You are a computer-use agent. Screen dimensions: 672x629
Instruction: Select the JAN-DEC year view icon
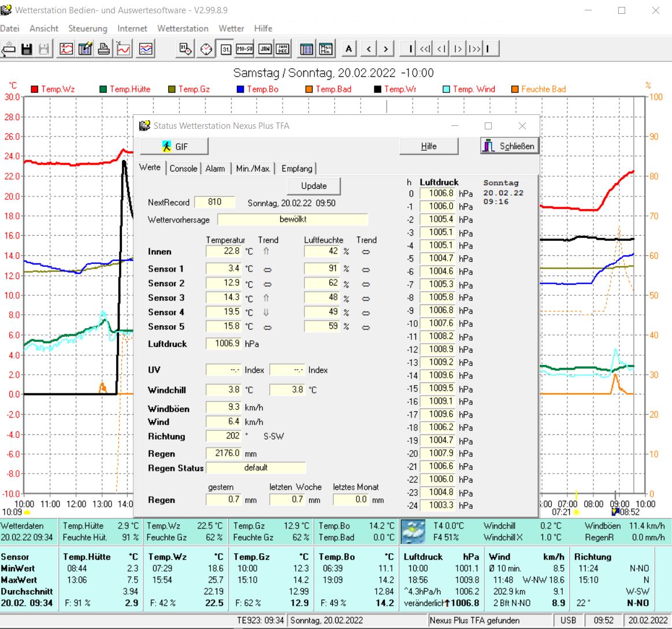coord(283,50)
